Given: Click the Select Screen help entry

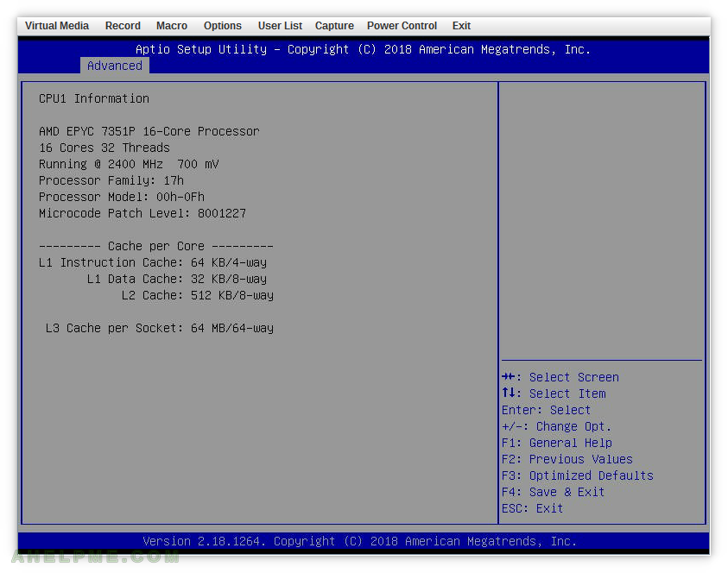Looking at the screenshot, I should click(x=560, y=377).
